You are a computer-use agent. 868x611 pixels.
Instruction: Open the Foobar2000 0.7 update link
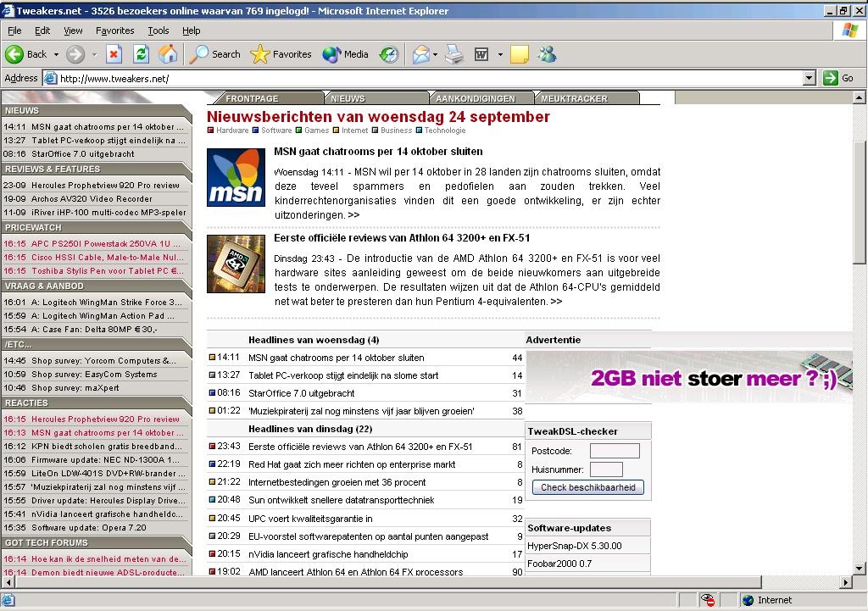[559, 564]
